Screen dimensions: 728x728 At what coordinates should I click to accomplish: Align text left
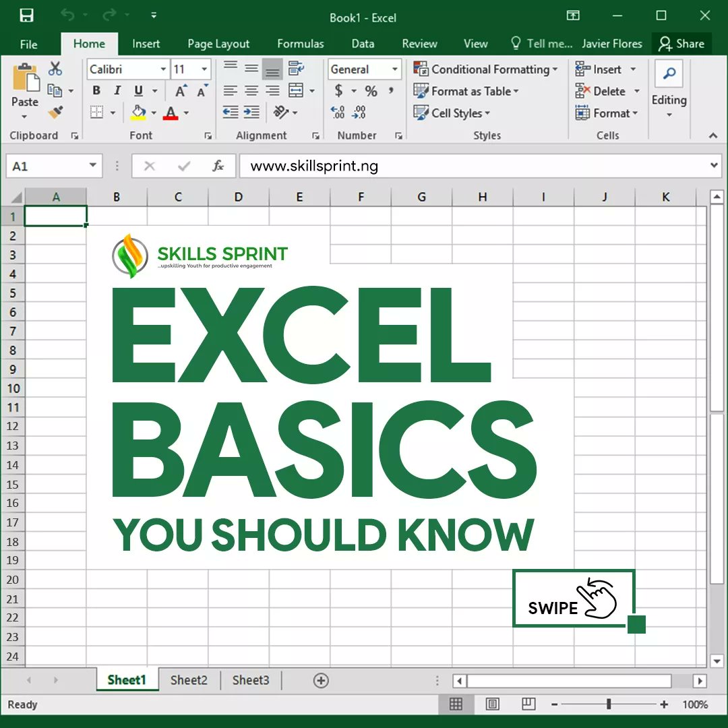point(231,90)
